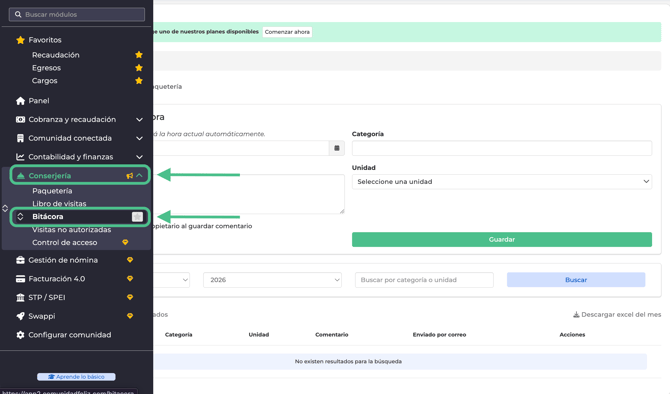Click the comment textarea resize handle
This screenshot has width=670, height=394.
click(342, 211)
